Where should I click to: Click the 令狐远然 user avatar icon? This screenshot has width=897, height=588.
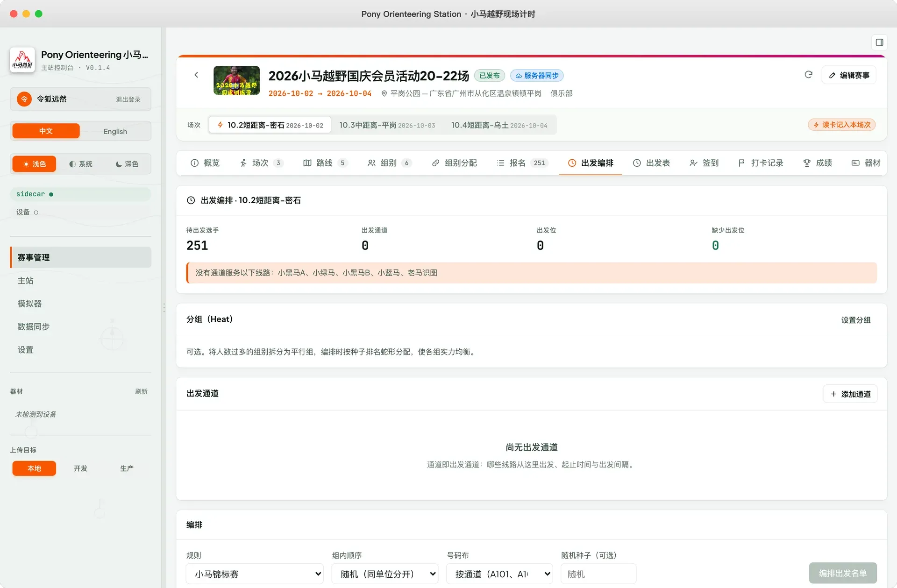coord(24,99)
